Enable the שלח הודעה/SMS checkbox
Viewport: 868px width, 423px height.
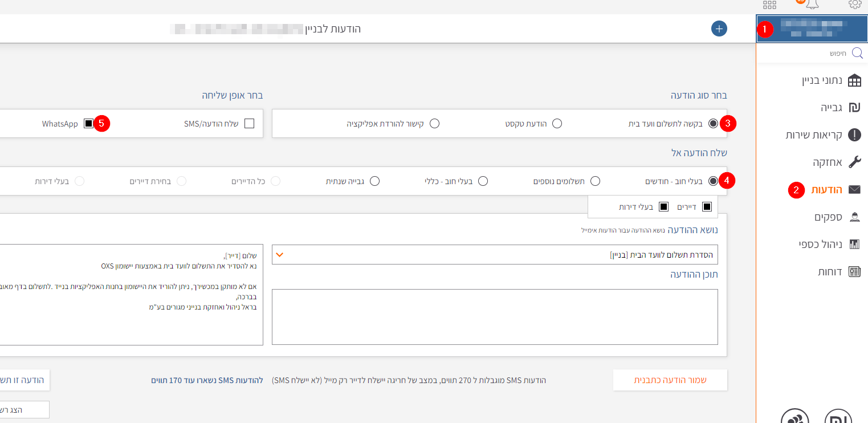[249, 124]
